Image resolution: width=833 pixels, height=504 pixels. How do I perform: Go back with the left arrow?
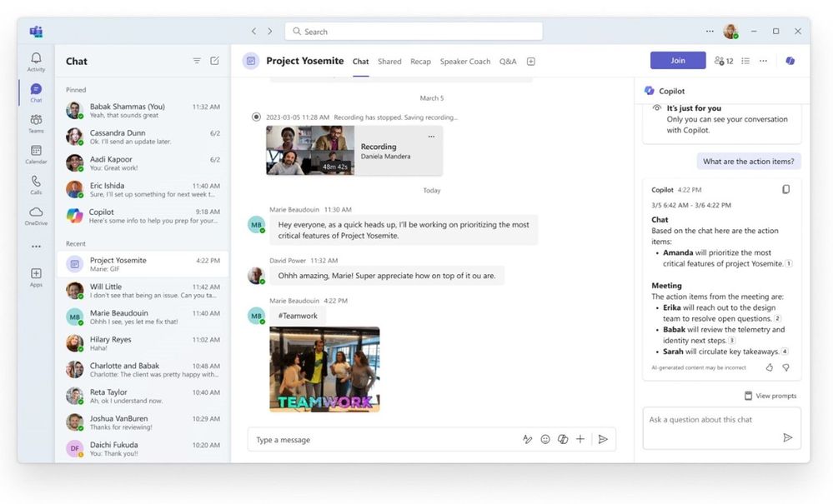tap(254, 32)
